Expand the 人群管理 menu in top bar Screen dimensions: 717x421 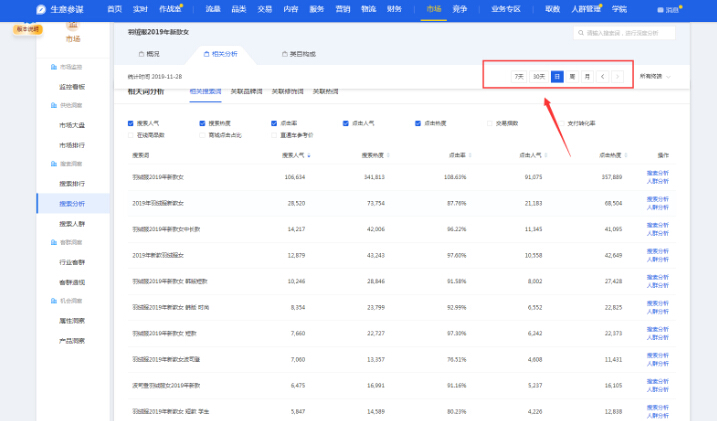tap(588, 8)
